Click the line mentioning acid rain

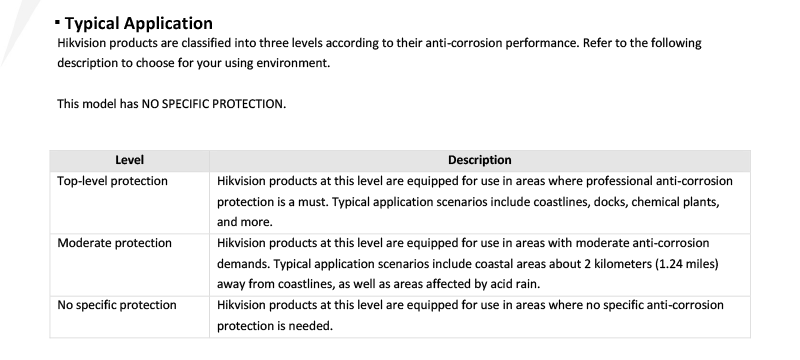point(378,284)
